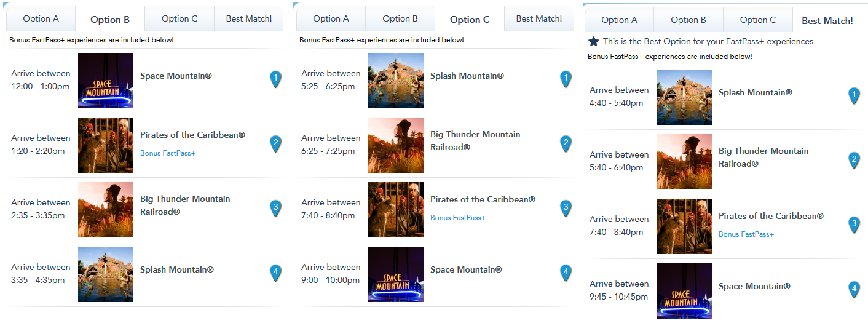Click map pin 1 beside Space Mountain in Option B
The image size is (868, 323).
click(276, 79)
